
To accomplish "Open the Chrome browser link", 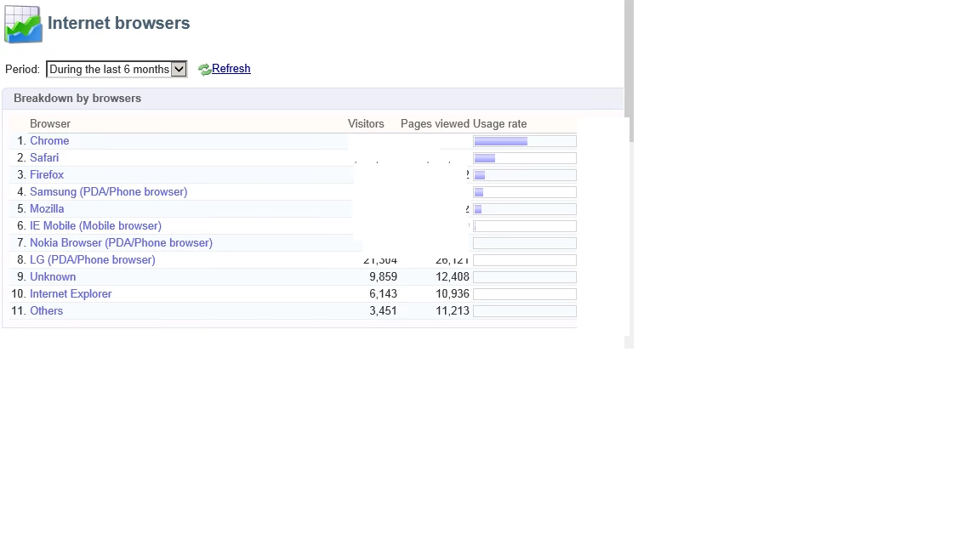I will click(x=49, y=141).
